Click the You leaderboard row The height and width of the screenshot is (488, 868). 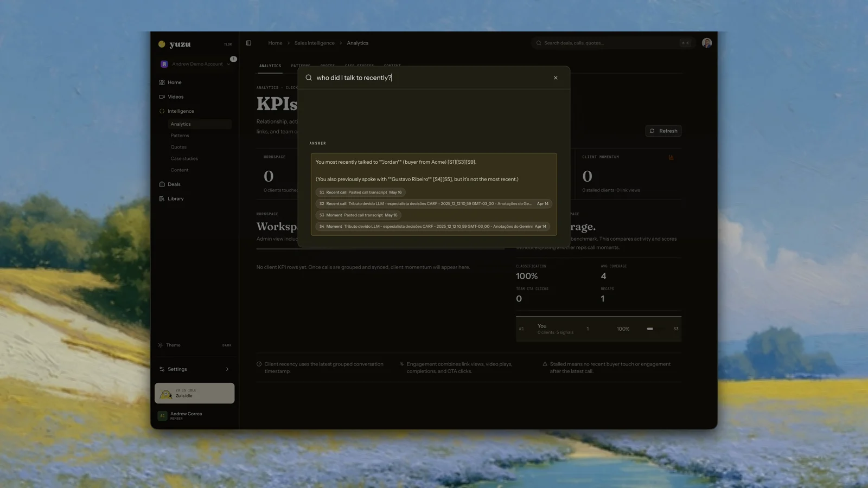598,329
